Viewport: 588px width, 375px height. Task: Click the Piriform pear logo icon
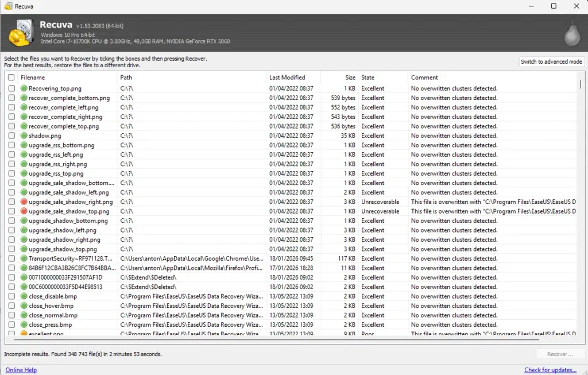571,34
